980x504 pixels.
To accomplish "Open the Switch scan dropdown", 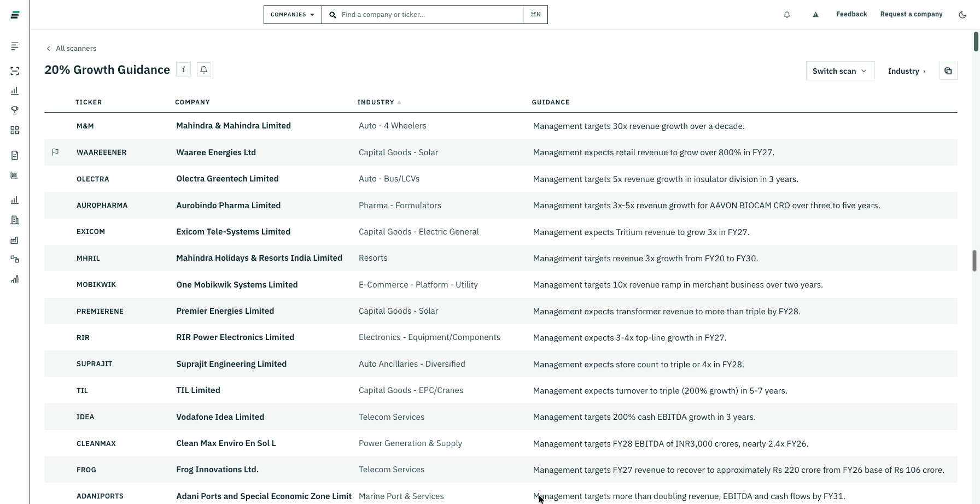I will click(x=840, y=71).
